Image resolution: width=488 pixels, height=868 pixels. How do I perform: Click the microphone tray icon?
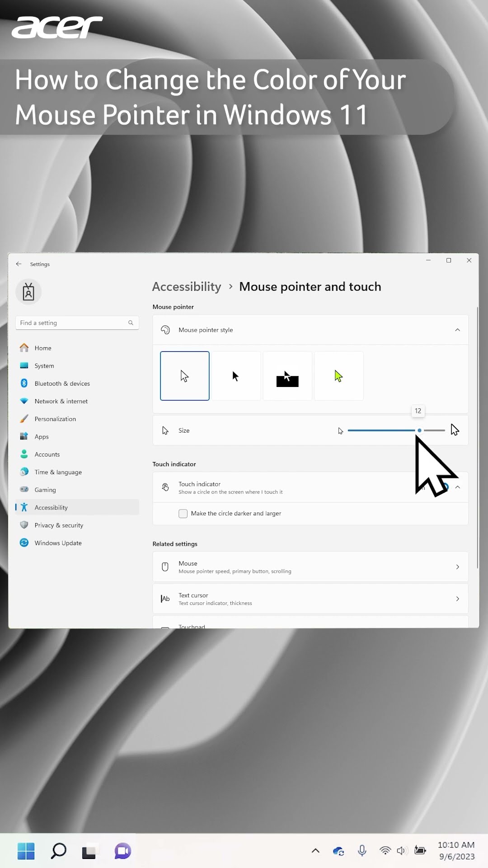tap(362, 851)
